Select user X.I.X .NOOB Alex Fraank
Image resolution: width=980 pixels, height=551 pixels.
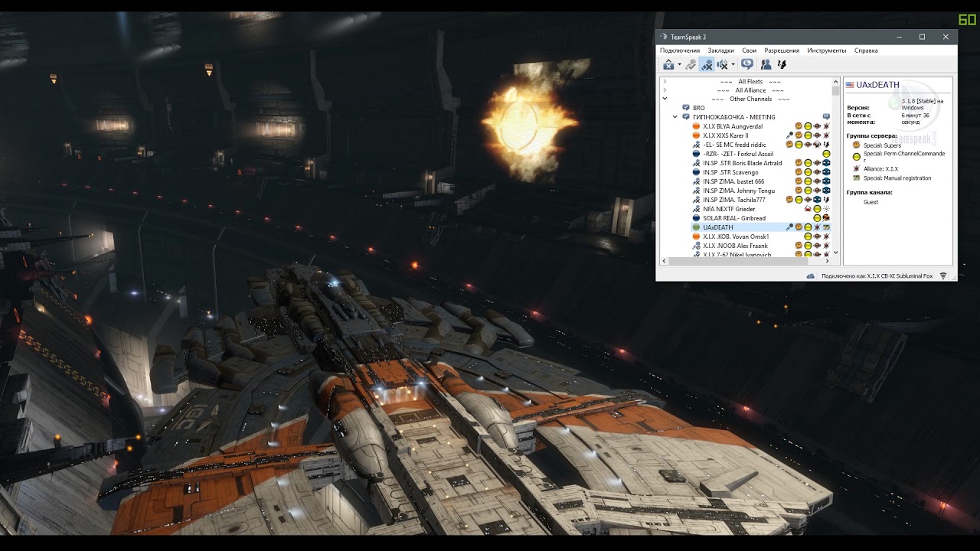tap(735, 246)
